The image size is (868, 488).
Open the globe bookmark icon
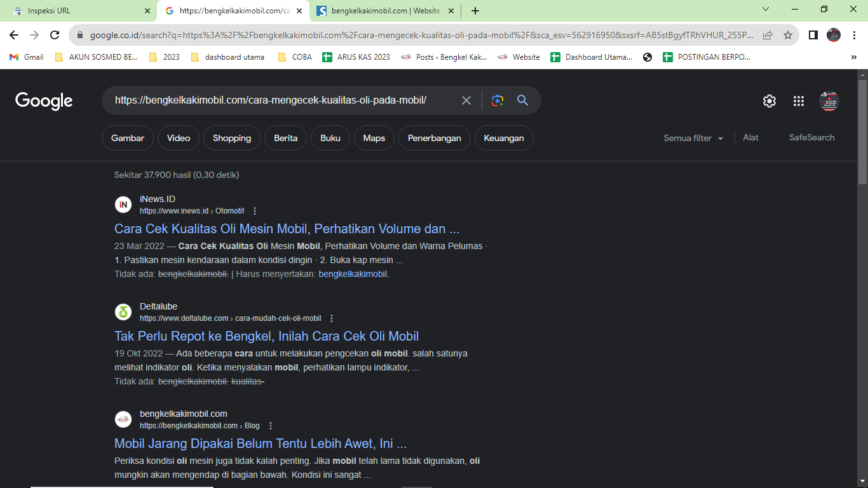click(x=648, y=57)
